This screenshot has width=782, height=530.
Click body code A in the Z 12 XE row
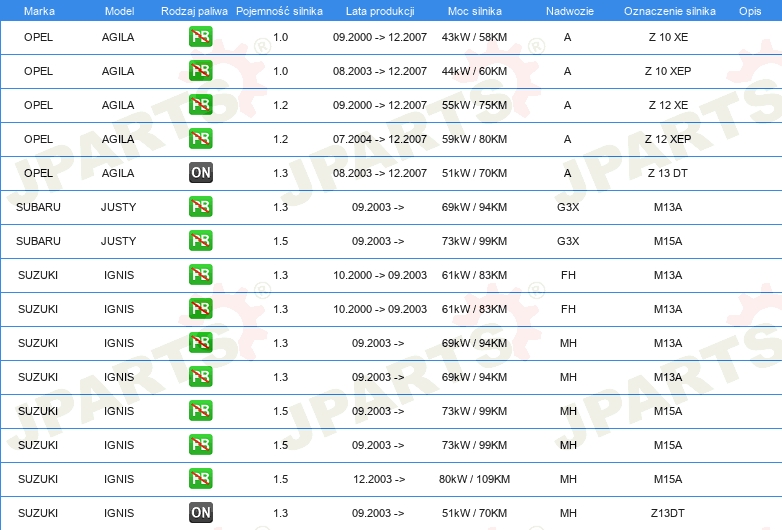pyautogui.click(x=568, y=105)
